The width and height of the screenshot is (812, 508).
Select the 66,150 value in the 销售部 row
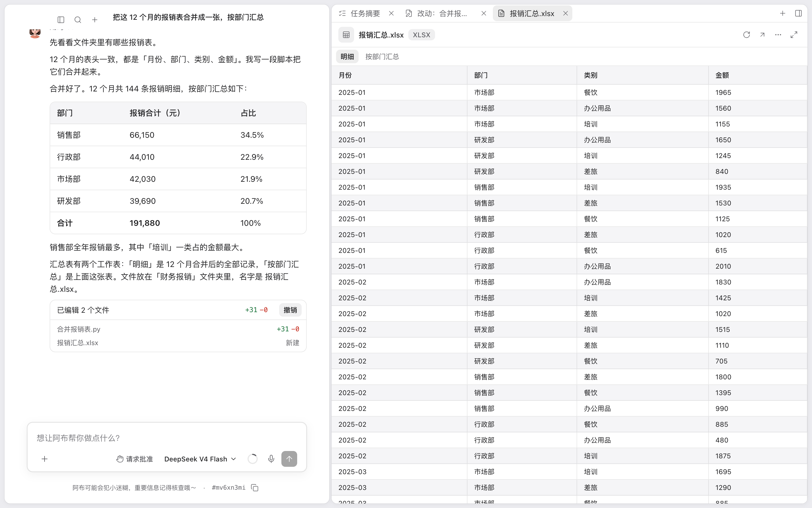[142, 135]
